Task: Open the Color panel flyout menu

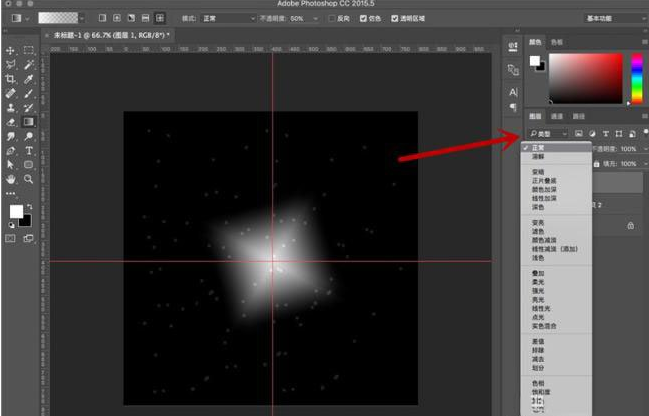Action: (x=645, y=42)
